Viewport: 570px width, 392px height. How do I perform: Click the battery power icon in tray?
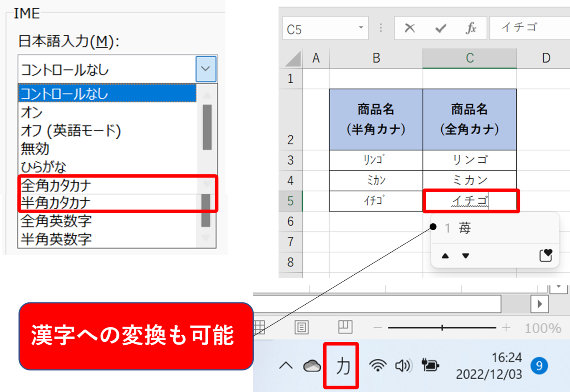pos(430,366)
